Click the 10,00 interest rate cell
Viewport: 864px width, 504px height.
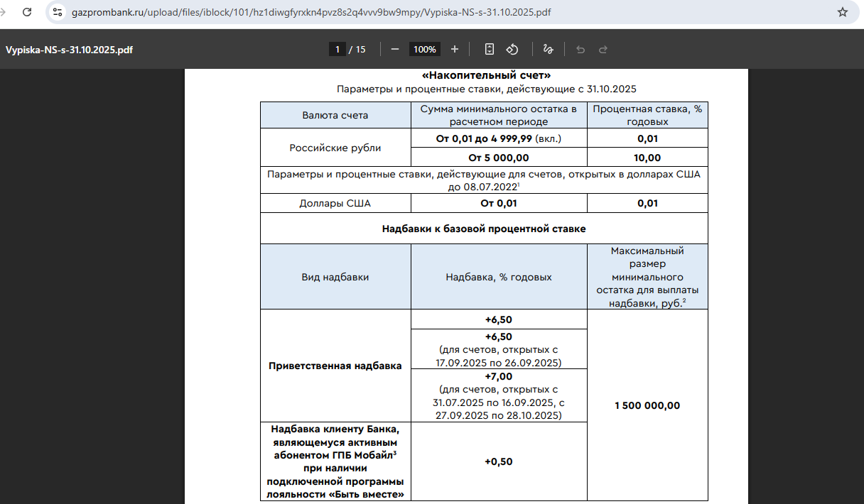pos(647,158)
